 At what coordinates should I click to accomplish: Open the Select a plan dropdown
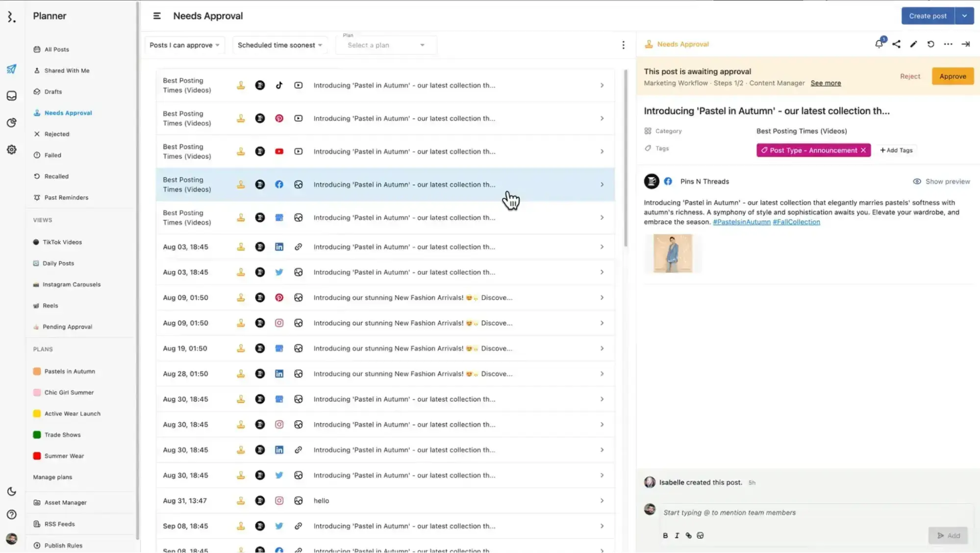[385, 45]
